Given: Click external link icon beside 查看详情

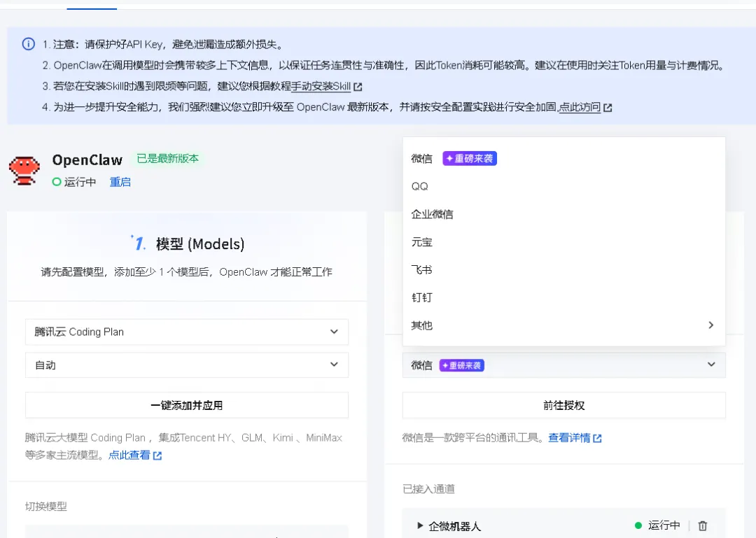Looking at the screenshot, I should (597, 438).
